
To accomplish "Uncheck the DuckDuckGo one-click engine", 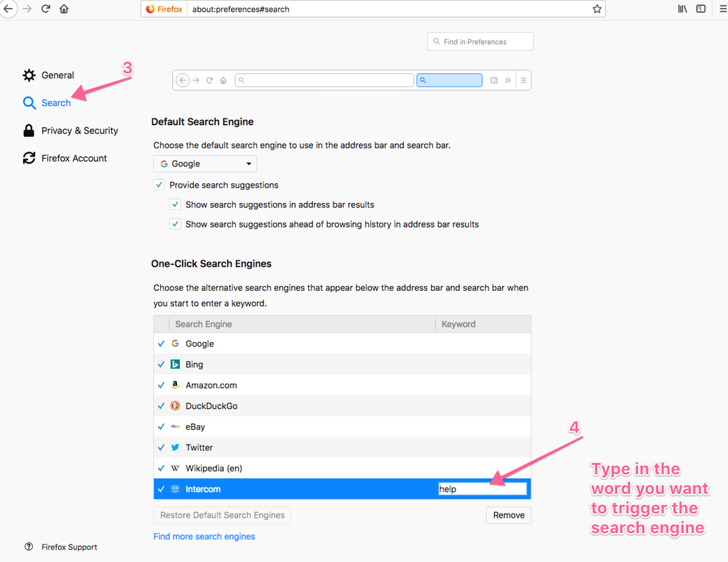I will [x=161, y=406].
